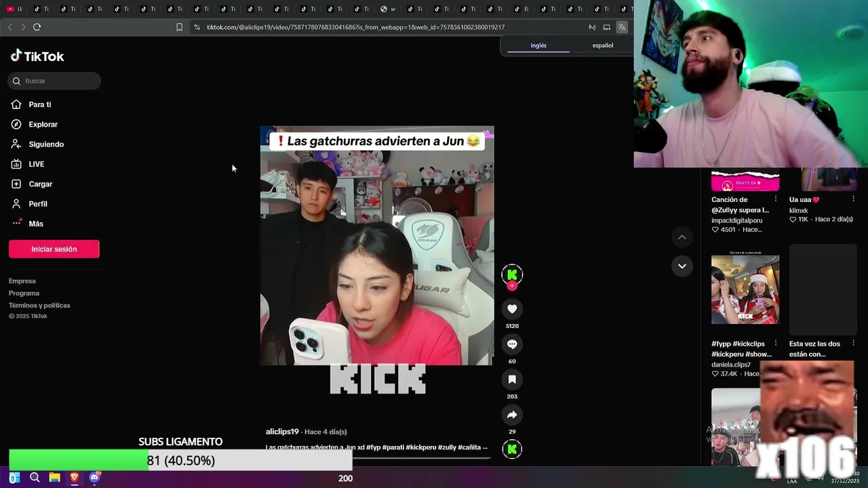The height and width of the screenshot is (488, 868).
Task: Click the tiktok.com URL address bar
Action: (x=355, y=27)
